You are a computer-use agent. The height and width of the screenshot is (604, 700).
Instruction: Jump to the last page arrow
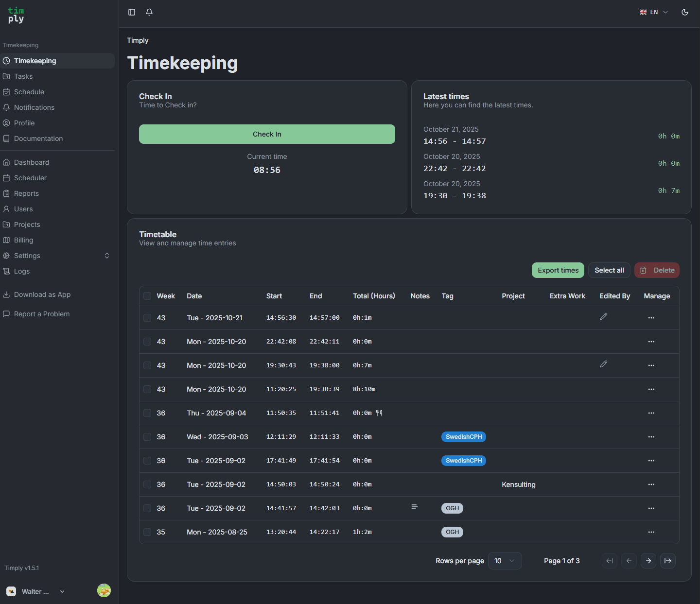click(x=667, y=561)
